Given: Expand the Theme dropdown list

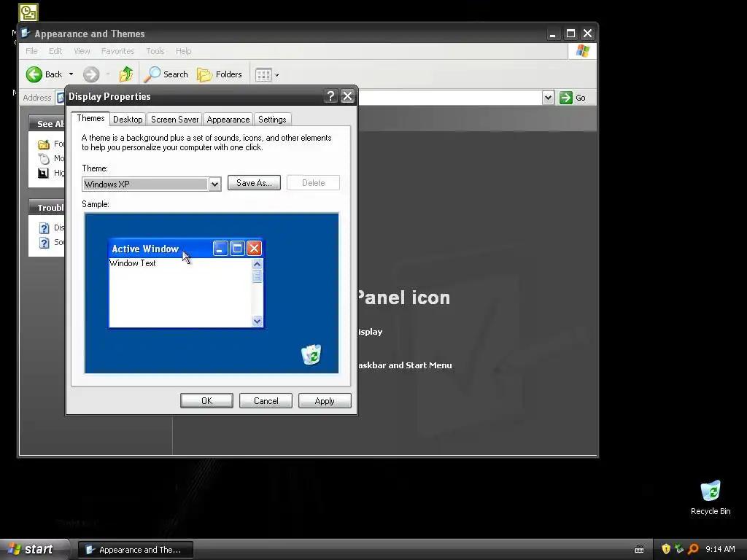Looking at the screenshot, I should (x=215, y=184).
